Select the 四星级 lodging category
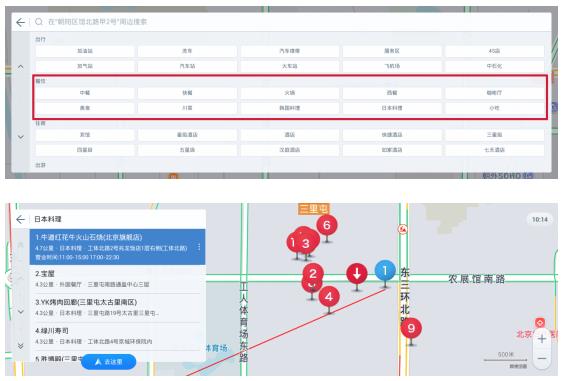 point(85,150)
